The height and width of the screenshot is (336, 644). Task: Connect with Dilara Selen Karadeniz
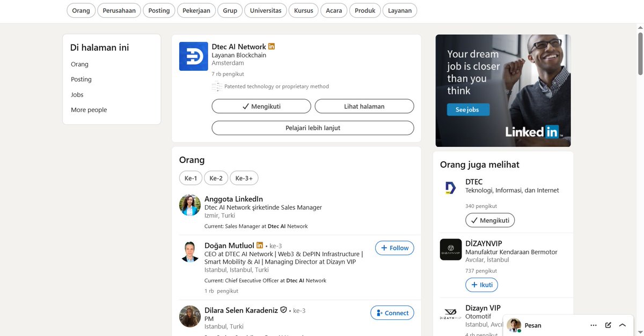(x=392, y=313)
